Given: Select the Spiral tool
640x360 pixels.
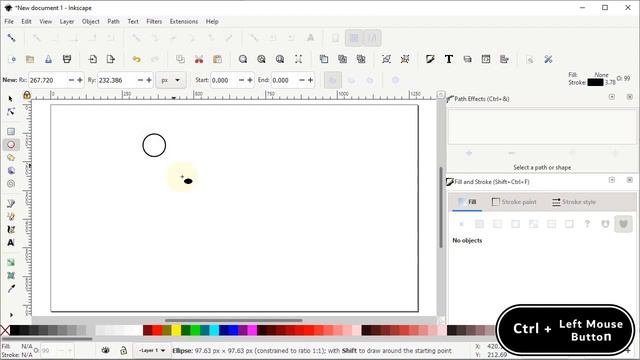Looking at the screenshot, I should [x=11, y=184].
